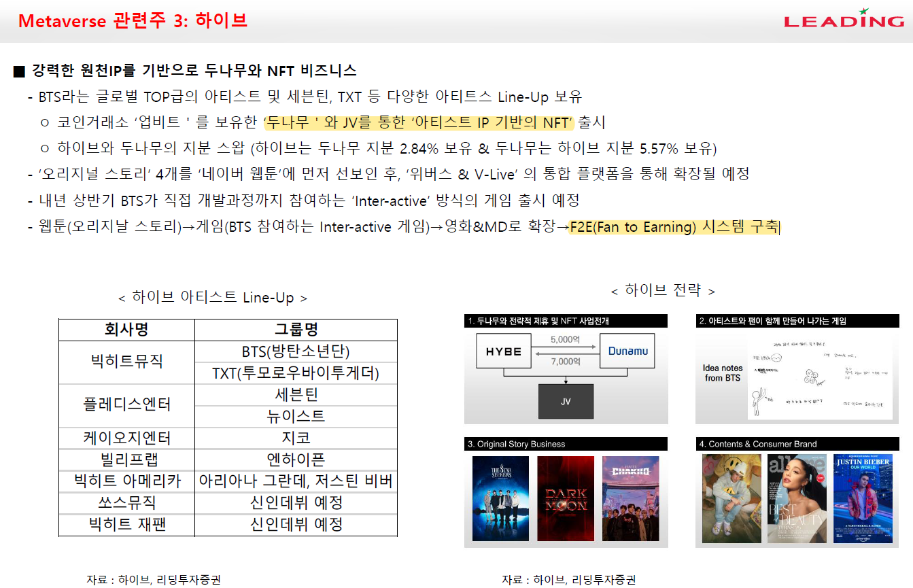Click the cell '뉴이스트'
This screenshot has height=588, width=913.
coord(296,417)
